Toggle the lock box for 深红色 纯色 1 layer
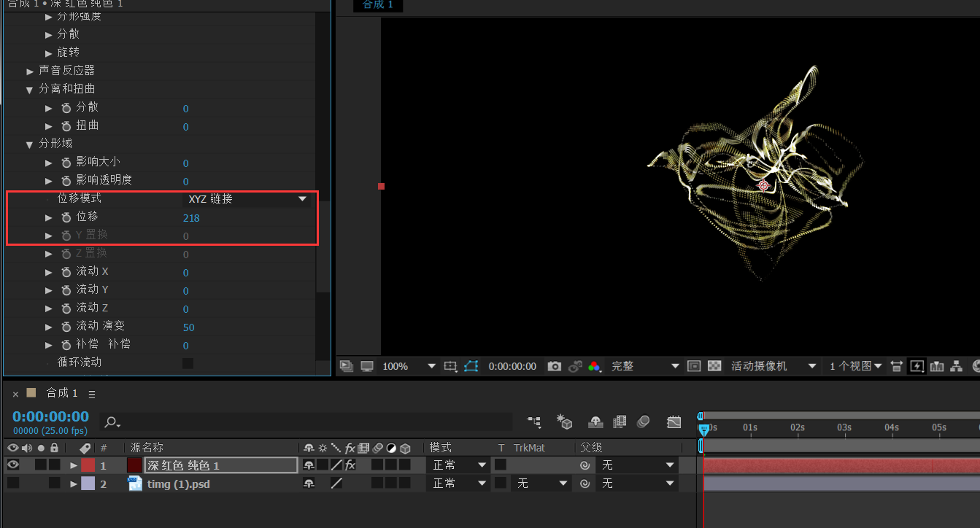 (55, 465)
